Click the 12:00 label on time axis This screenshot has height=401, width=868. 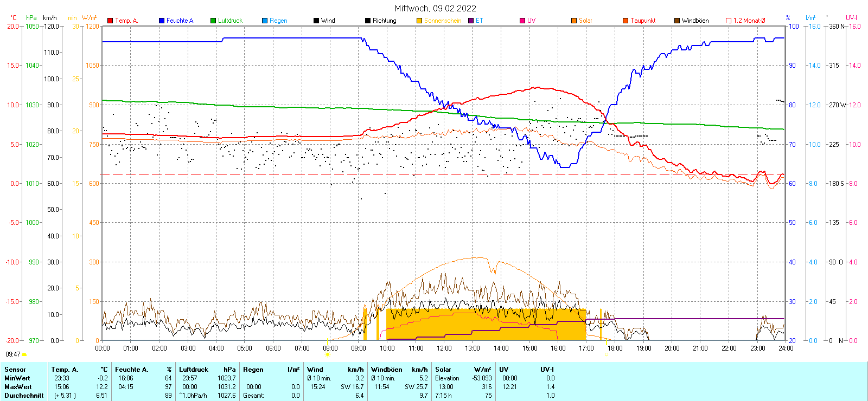point(444,348)
